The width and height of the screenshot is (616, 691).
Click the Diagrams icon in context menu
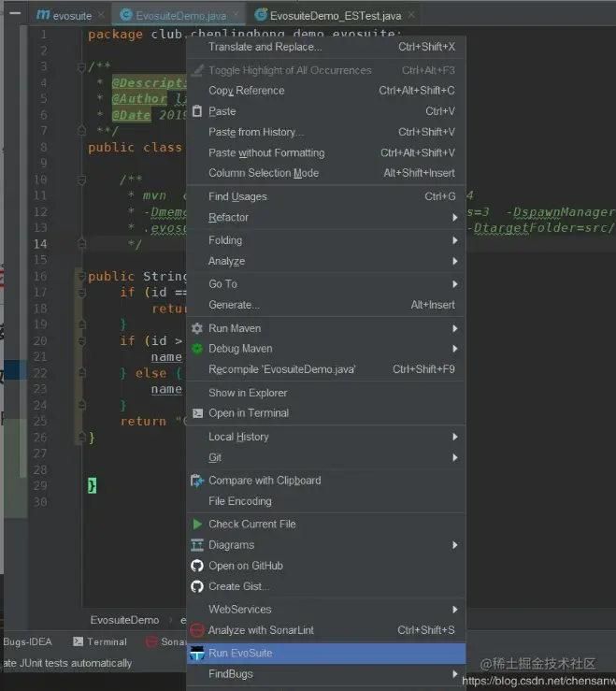197,545
